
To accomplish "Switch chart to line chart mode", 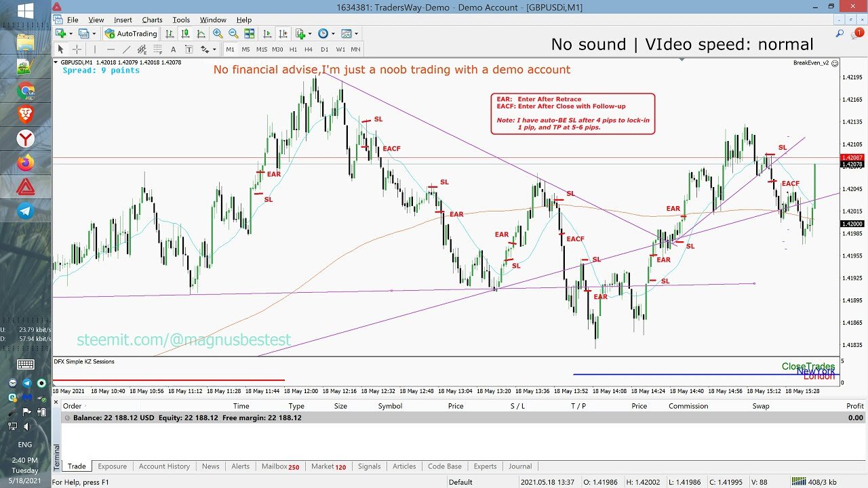I will (201, 33).
